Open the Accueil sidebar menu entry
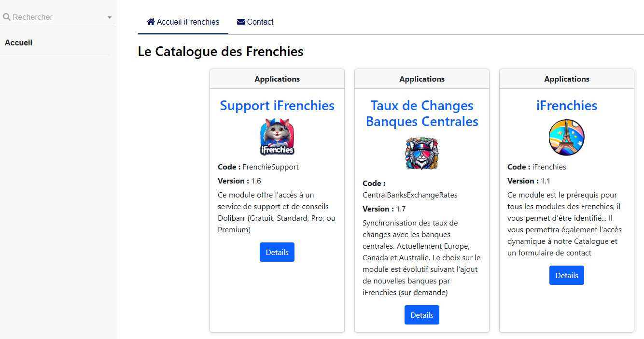The width and height of the screenshot is (644, 339). click(x=18, y=42)
